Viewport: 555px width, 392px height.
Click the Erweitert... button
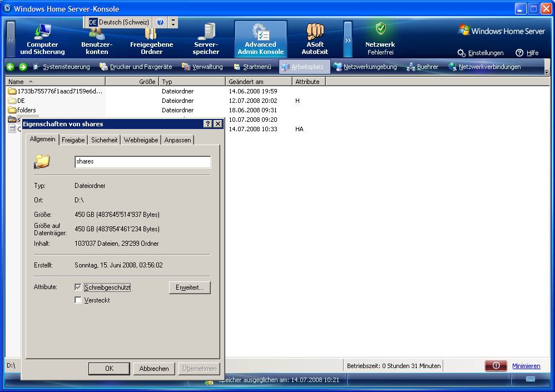(190, 287)
